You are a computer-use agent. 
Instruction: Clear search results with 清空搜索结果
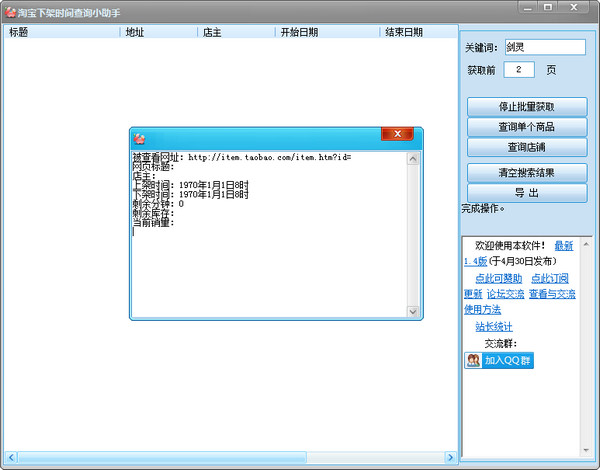point(526,172)
